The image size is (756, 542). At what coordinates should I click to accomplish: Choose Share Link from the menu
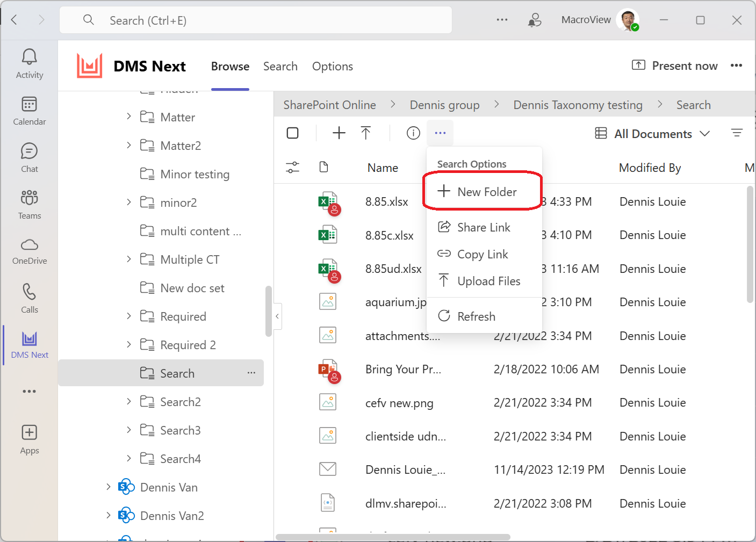[x=484, y=227]
